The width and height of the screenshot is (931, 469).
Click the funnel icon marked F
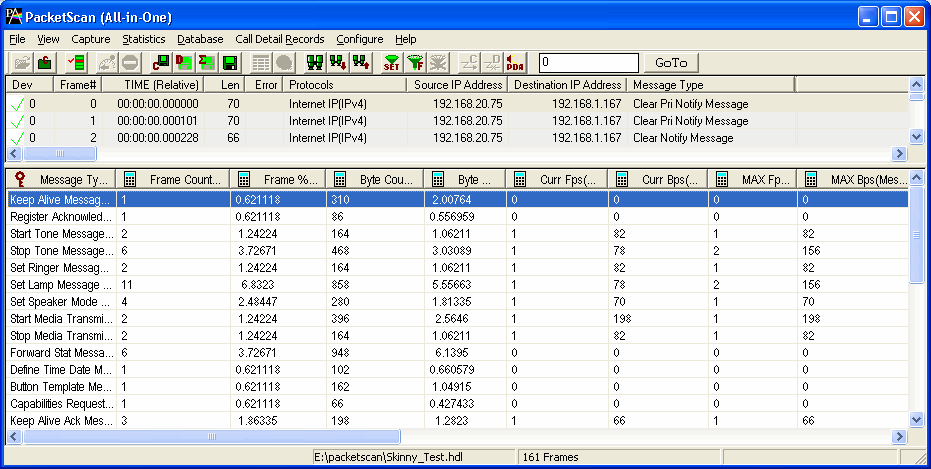(x=415, y=62)
